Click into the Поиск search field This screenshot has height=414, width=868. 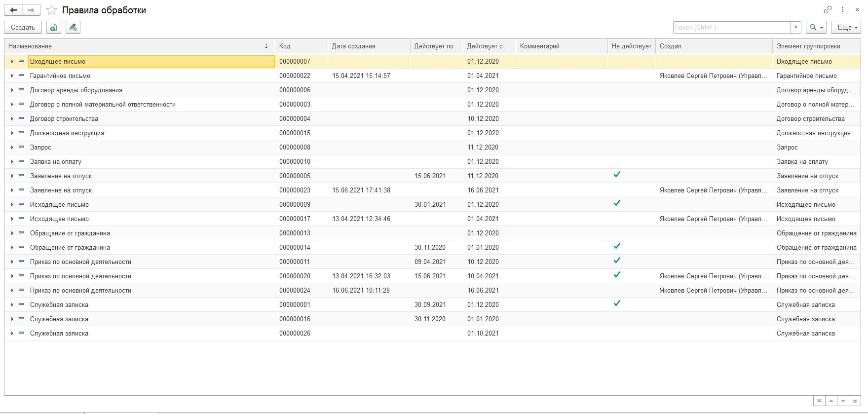732,27
